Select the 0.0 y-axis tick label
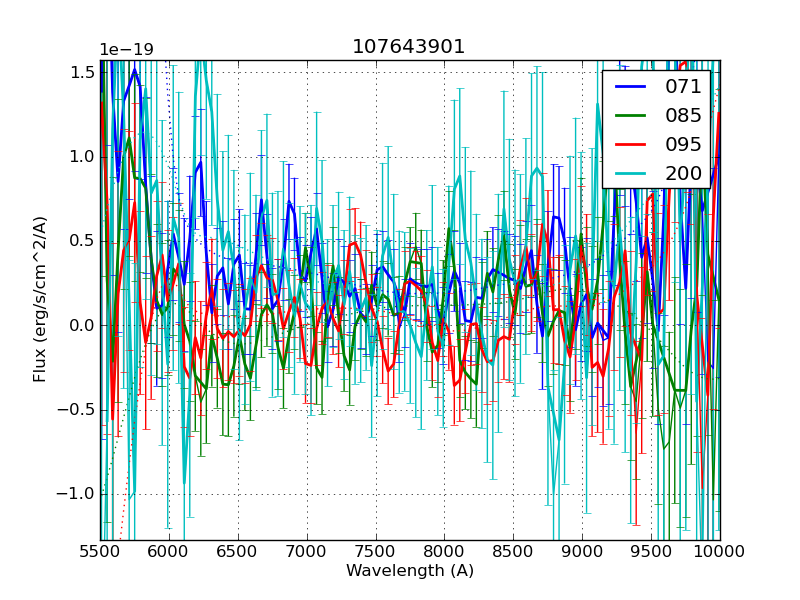Screen dimensions: 800x600 pos(82,325)
